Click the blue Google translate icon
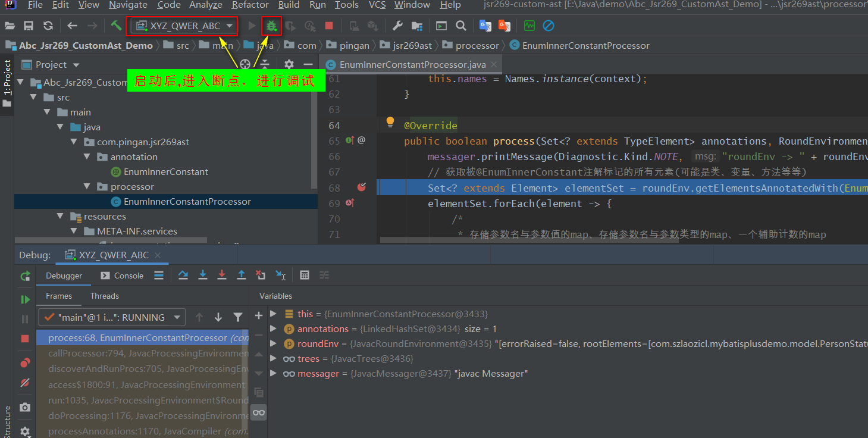 coord(485,26)
